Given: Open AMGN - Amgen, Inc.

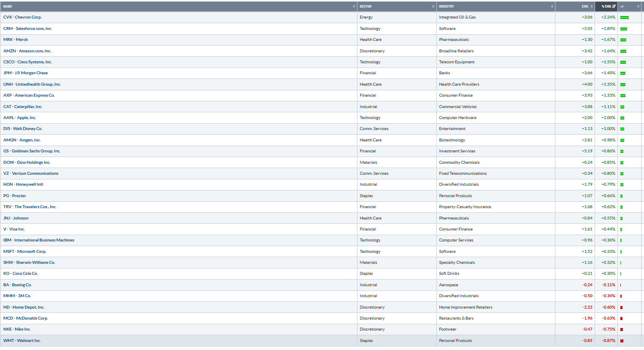Looking at the screenshot, I should (x=22, y=140).
